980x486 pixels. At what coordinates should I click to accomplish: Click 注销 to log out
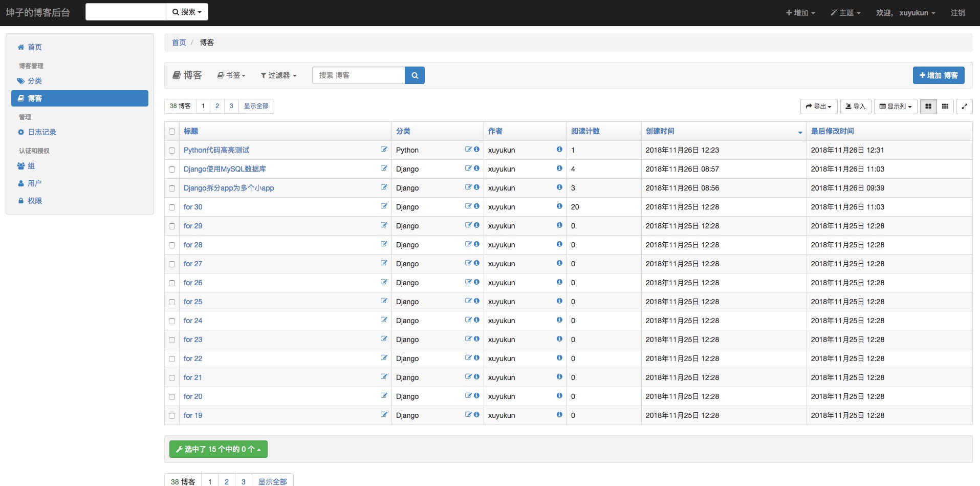click(x=958, y=13)
